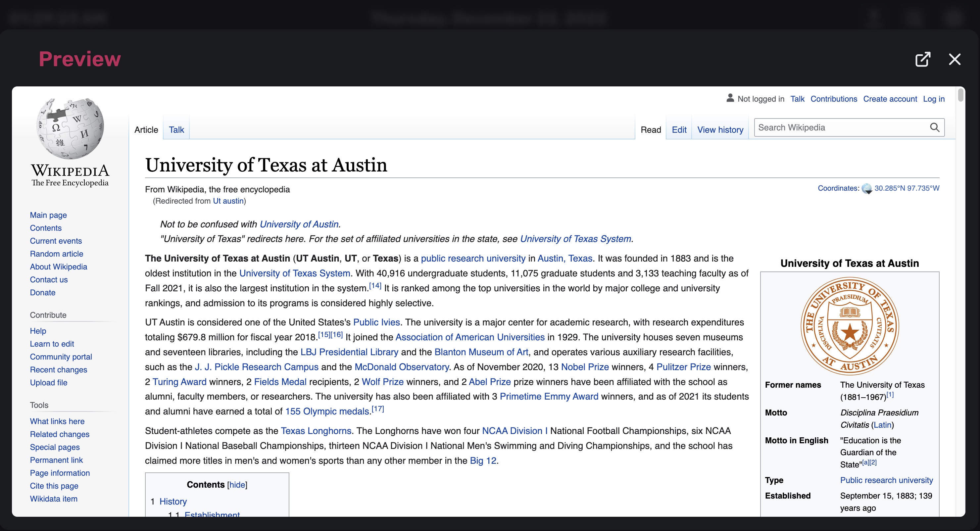Open the Wikidata item link
The width and height of the screenshot is (980, 531).
click(54, 499)
